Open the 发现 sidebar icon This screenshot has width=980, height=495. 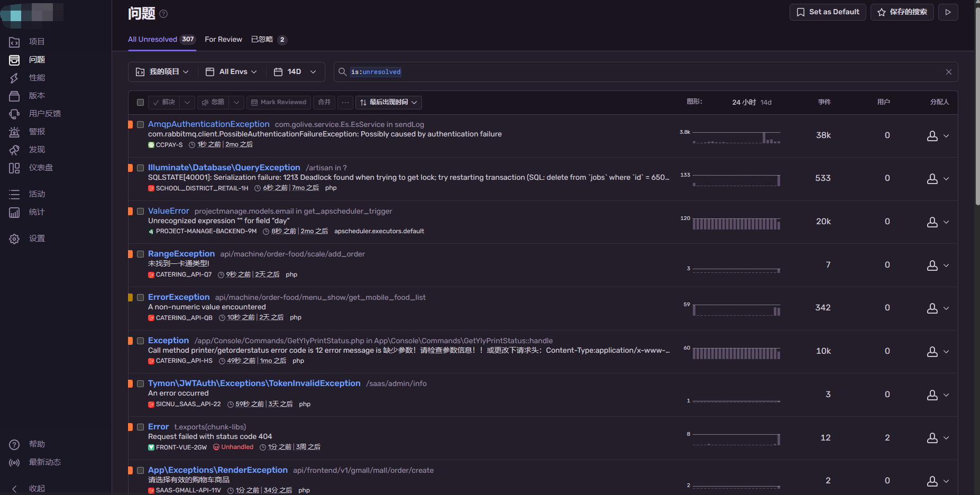[x=14, y=150]
